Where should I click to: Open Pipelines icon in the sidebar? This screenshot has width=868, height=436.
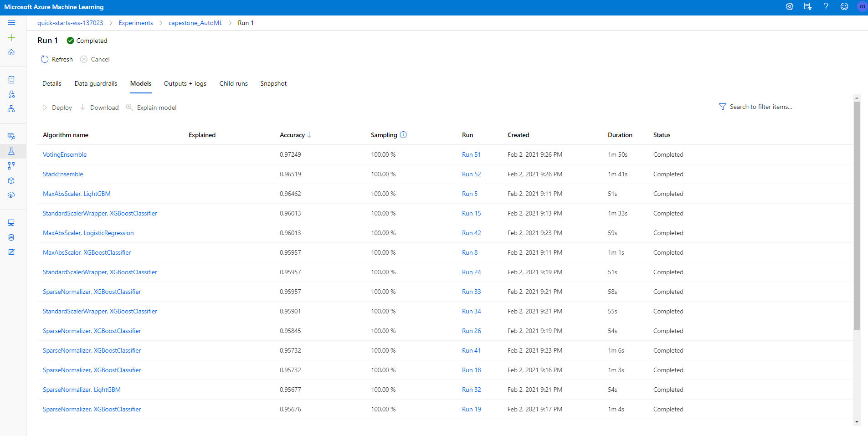(x=11, y=166)
